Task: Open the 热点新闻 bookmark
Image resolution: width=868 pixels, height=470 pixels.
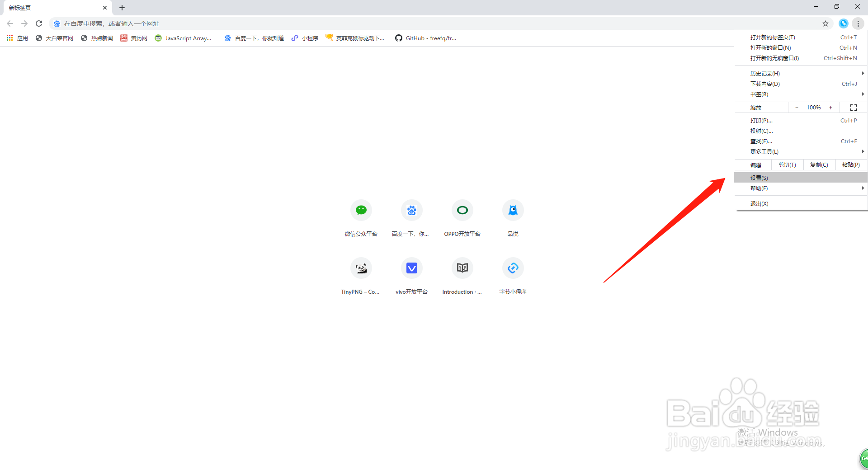Action: 97,38
